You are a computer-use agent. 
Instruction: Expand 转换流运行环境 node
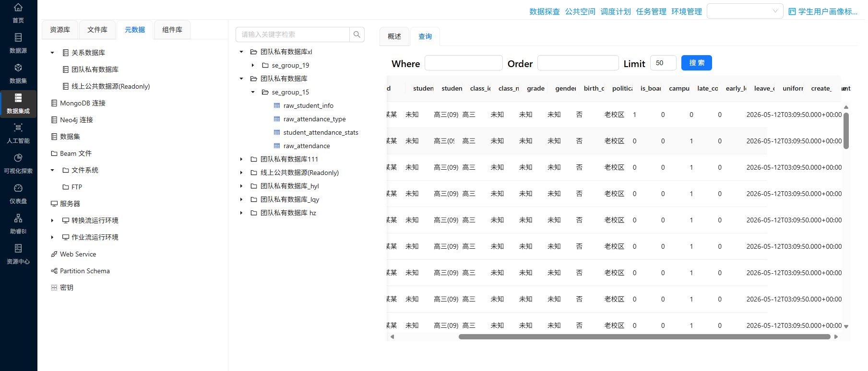point(52,220)
